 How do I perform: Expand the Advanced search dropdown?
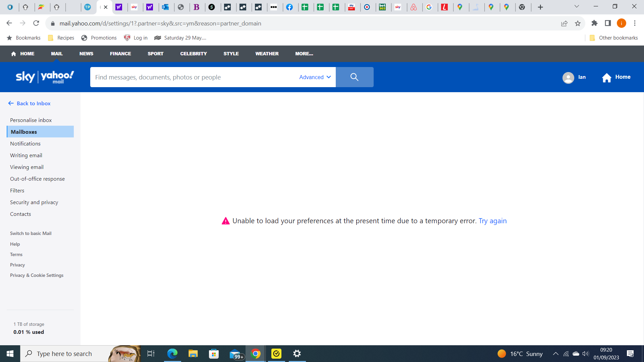pyautogui.click(x=315, y=77)
